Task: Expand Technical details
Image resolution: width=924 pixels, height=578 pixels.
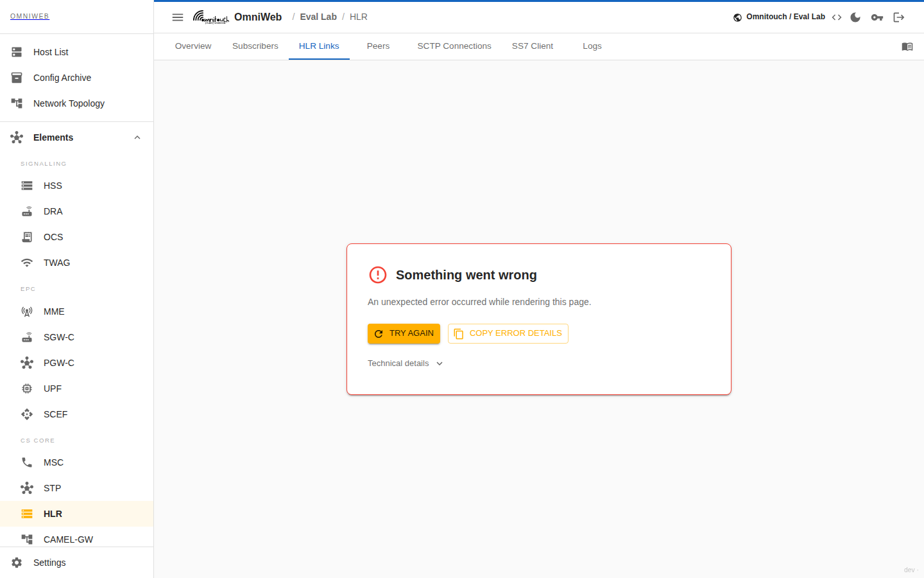Action: pyautogui.click(x=406, y=363)
